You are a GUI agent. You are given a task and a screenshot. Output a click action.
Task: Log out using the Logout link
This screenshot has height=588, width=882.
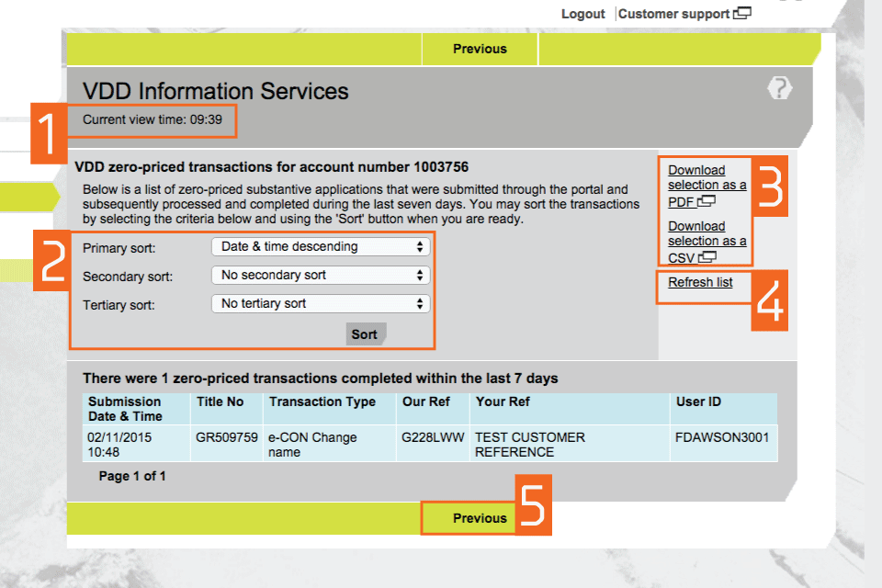(582, 14)
